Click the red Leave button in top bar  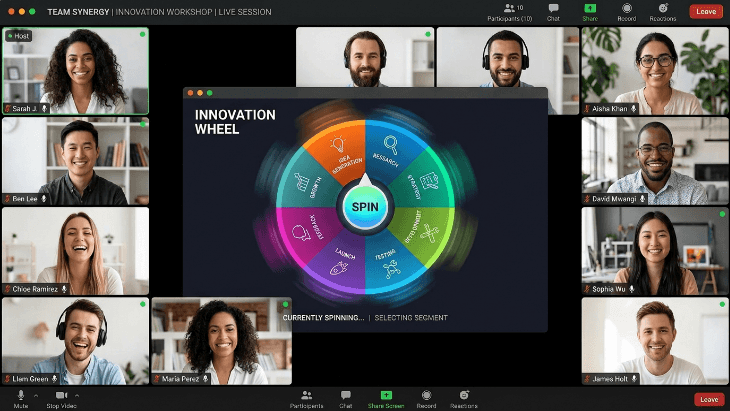(706, 11)
